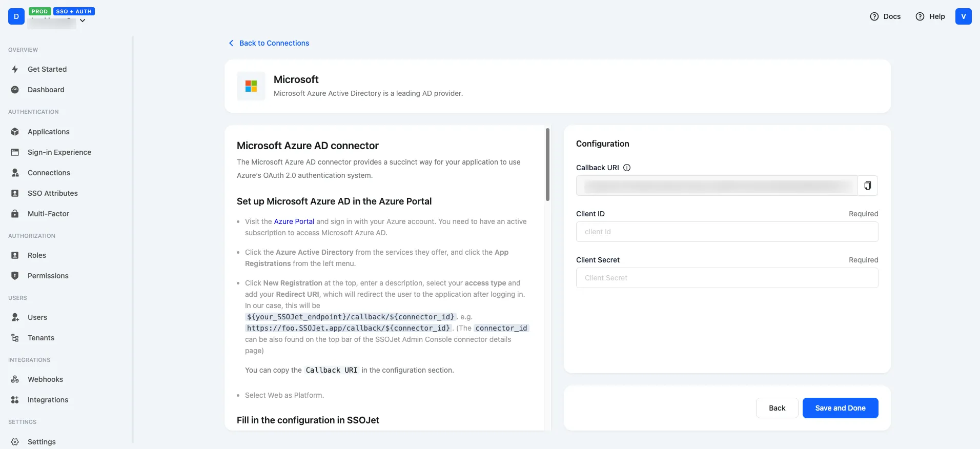Viewport: 980px width, 449px height.
Task: Open Get Started page
Action: [47, 69]
